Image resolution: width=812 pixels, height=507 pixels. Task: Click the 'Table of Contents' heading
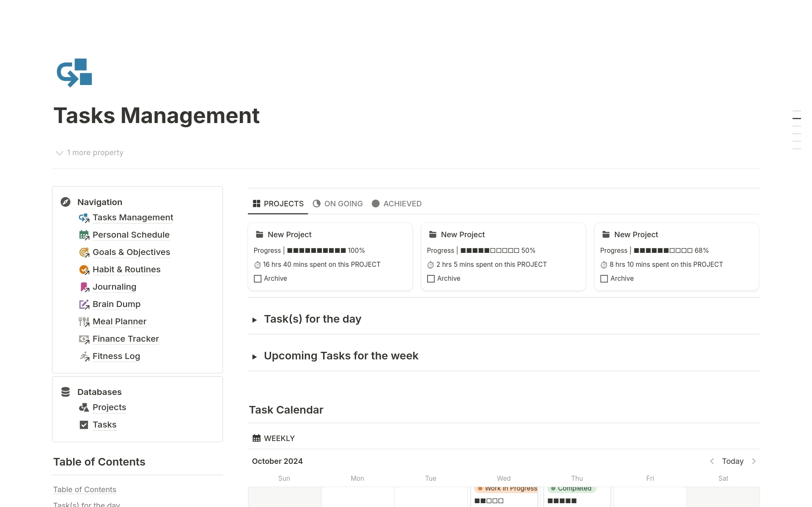[99, 462]
